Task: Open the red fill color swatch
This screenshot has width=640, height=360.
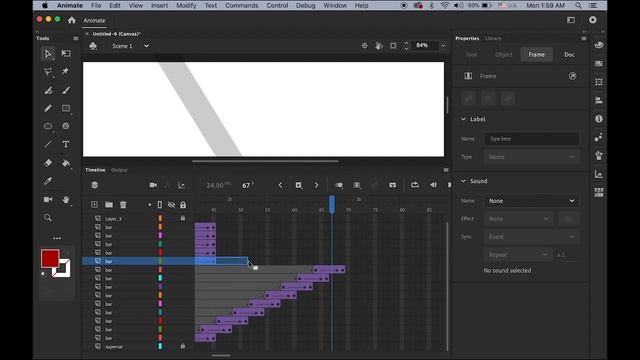Action: [50, 258]
